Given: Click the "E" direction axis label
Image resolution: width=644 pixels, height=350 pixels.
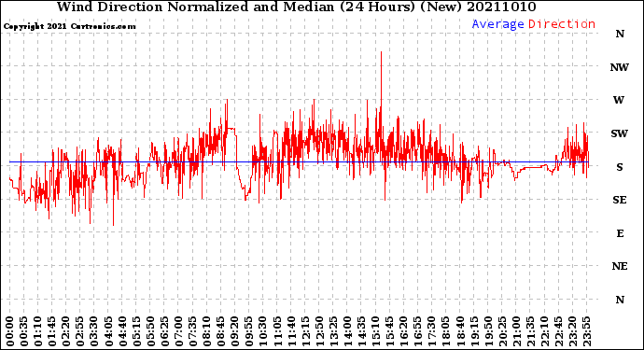Looking at the screenshot, I should [x=620, y=233].
